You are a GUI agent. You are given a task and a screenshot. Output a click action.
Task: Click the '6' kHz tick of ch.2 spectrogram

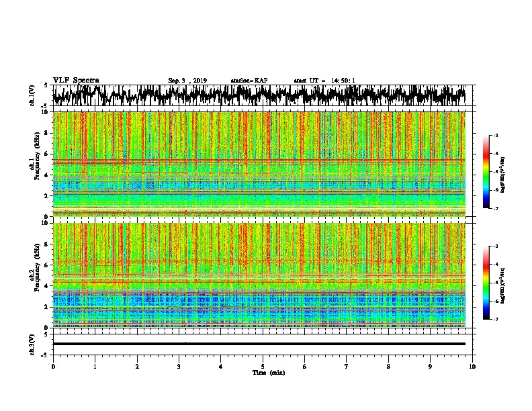46,265
